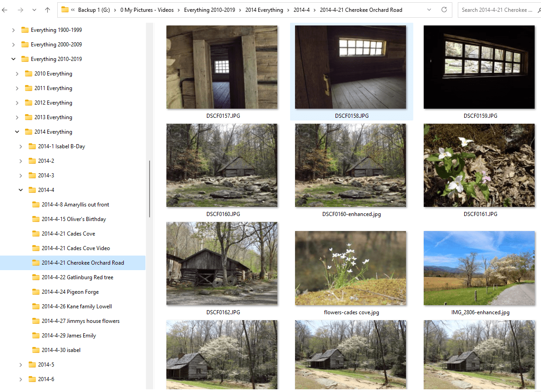Expand the 2014-5 folder in tree
The image size is (541, 392).
point(20,365)
